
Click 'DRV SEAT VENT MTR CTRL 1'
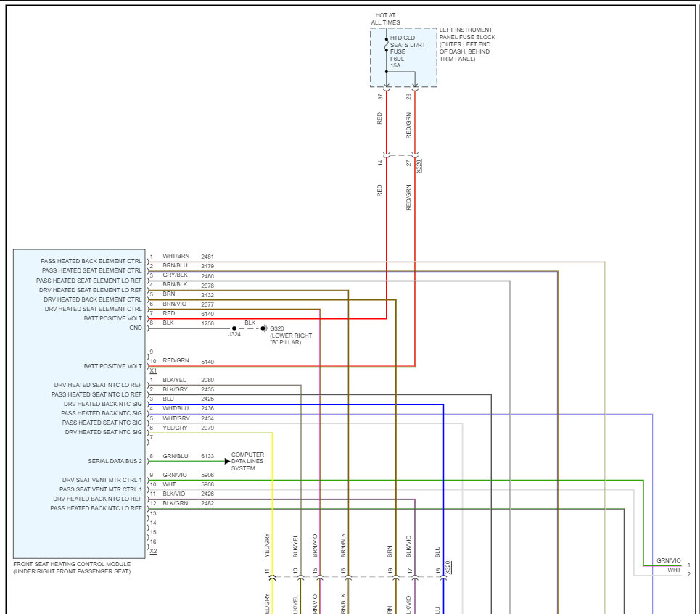tap(102, 480)
